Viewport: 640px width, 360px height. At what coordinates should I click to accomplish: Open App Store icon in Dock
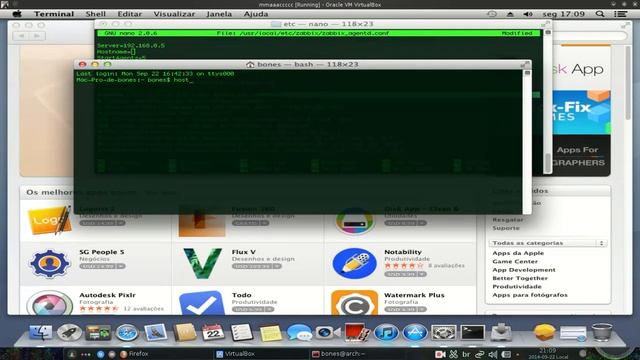tap(415, 333)
